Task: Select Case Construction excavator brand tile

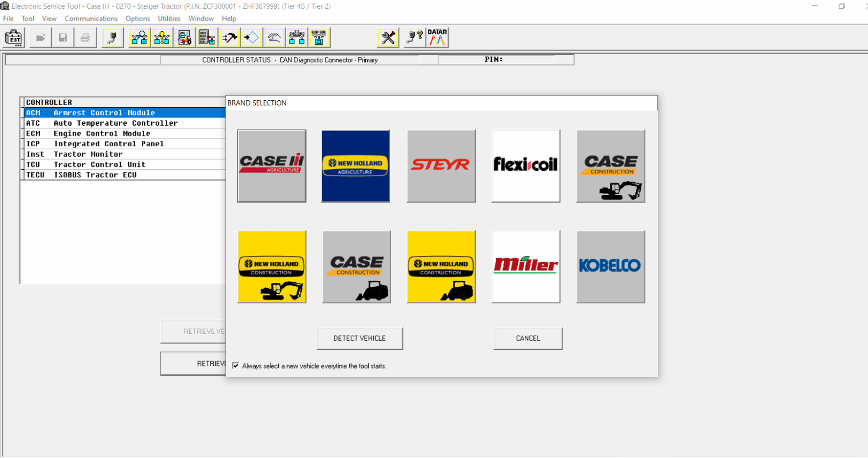Action: [611, 166]
